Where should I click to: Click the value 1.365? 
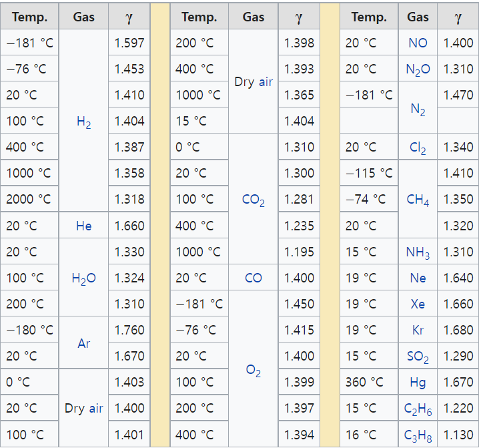[299, 95]
